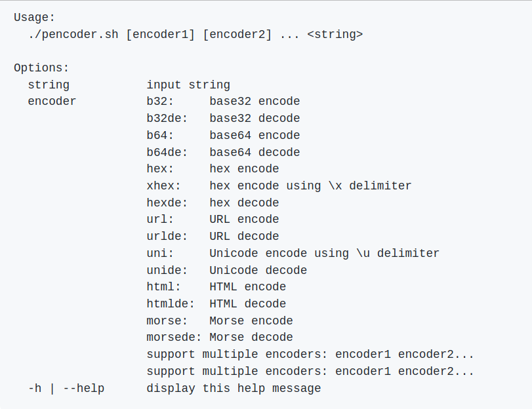Click the b32de base32 decode entry
This screenshot has height=409, width=532.
(223, 119)
